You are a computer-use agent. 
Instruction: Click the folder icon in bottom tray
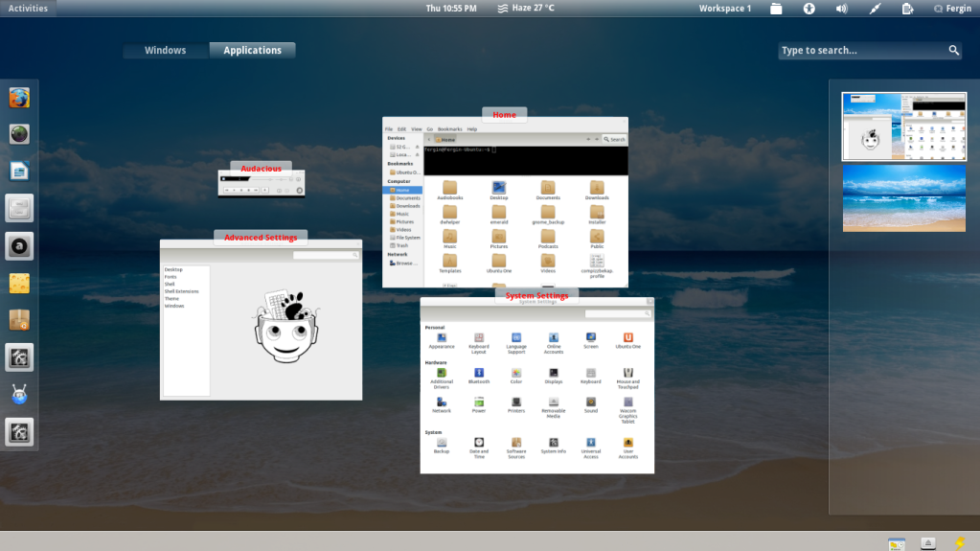tap(897, 543)
